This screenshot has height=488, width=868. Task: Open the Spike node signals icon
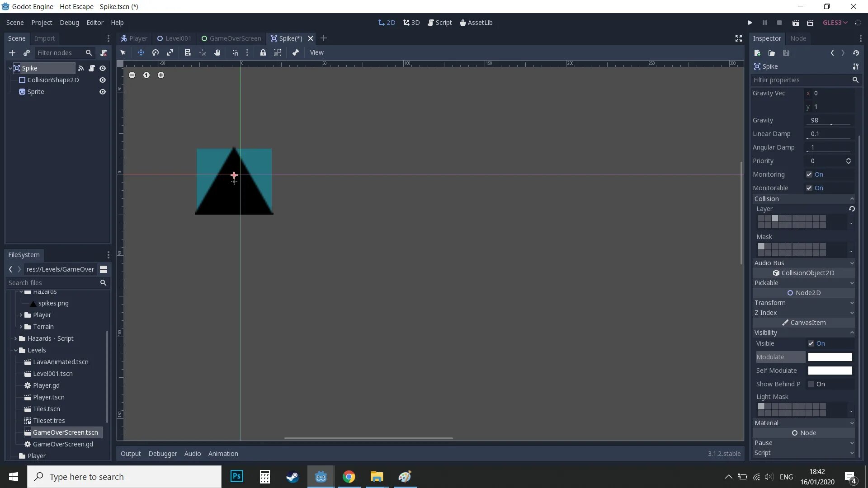point(81,68)
